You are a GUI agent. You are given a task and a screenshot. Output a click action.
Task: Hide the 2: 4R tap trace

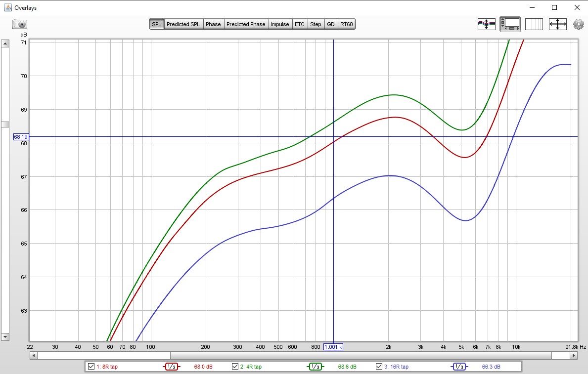(x=235, y=367)
